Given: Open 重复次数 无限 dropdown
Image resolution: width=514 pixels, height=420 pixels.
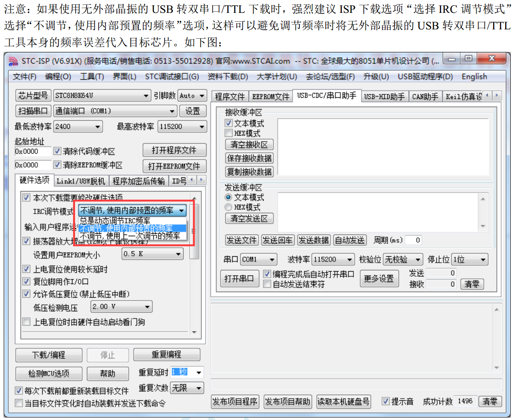Looking at the screenshot, I should pyautogui.click(x=187, y=388).
